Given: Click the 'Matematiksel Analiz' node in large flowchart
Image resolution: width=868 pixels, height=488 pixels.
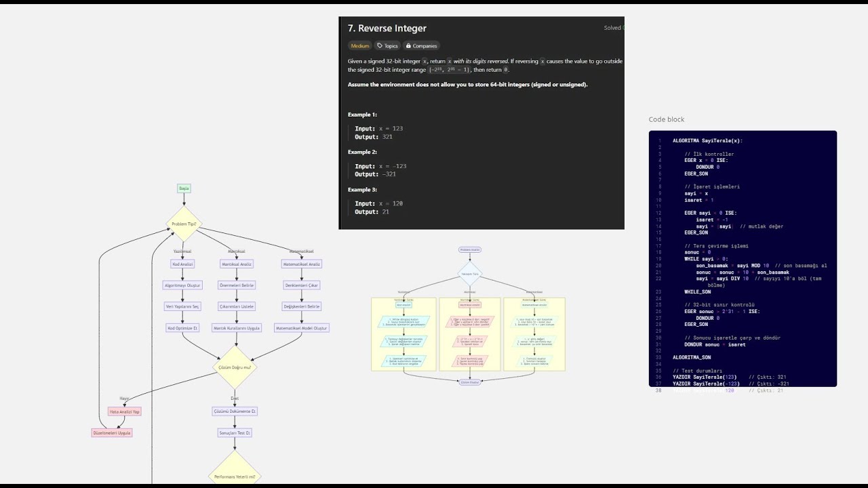Looking at the screenshot, I should 302,264.
